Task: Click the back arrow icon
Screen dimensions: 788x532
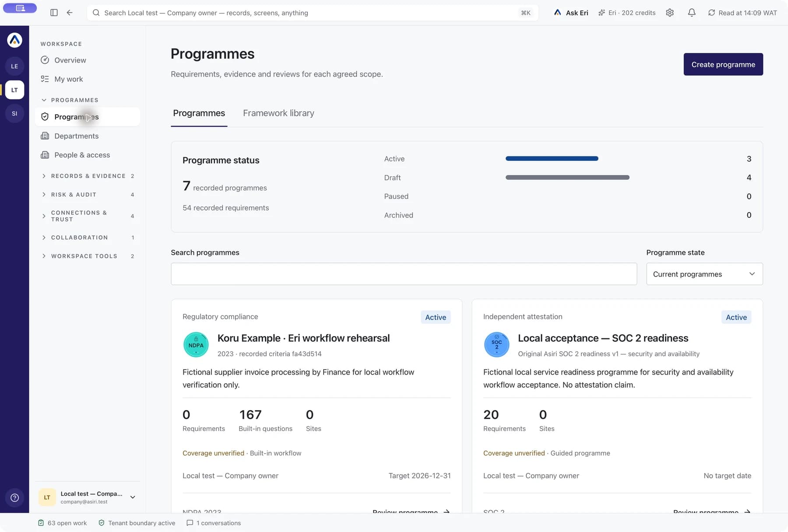Action: [x=70, y=13]
